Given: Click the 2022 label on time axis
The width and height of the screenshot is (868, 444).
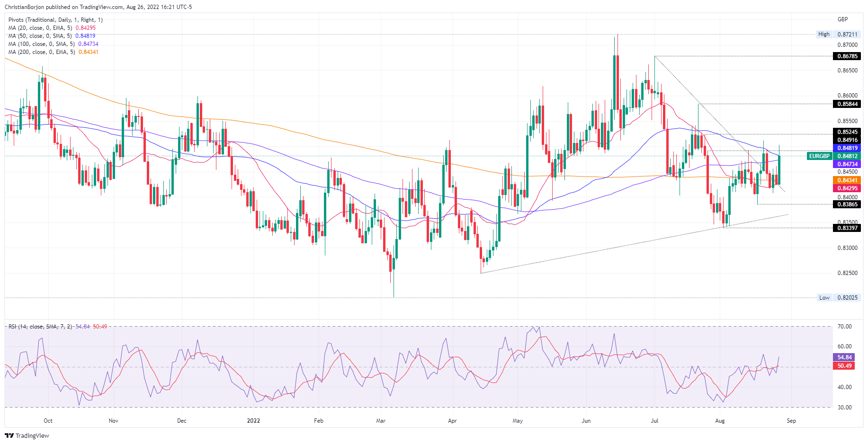Looking at the screenshot, I should click(254, 421).
